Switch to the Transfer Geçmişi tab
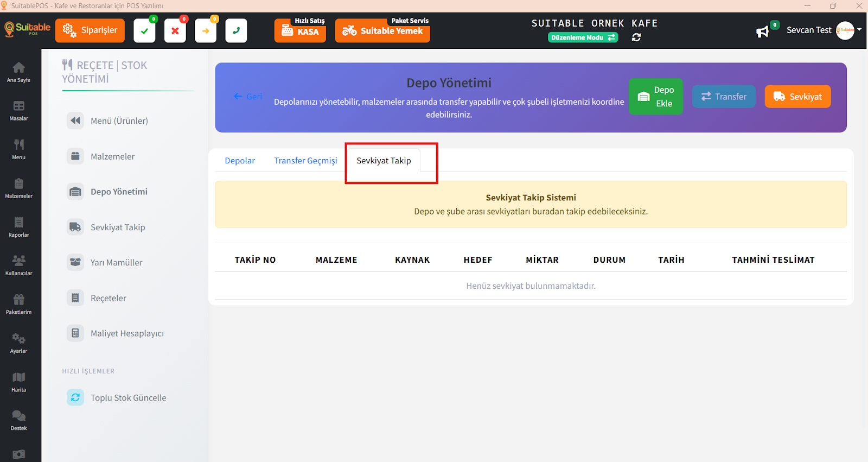Image resolution: width=868 pixels, height=462 pixels. tap(305, 161)
